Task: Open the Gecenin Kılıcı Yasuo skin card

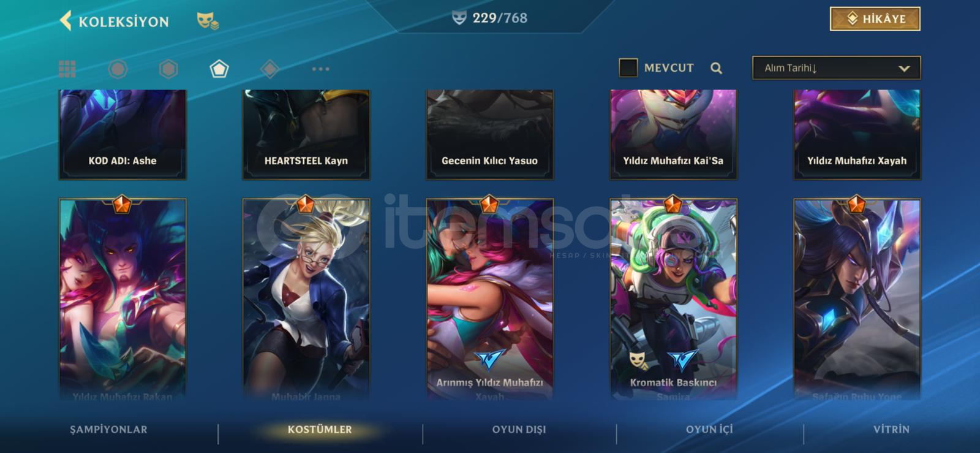Action: [x=490, y=135]
